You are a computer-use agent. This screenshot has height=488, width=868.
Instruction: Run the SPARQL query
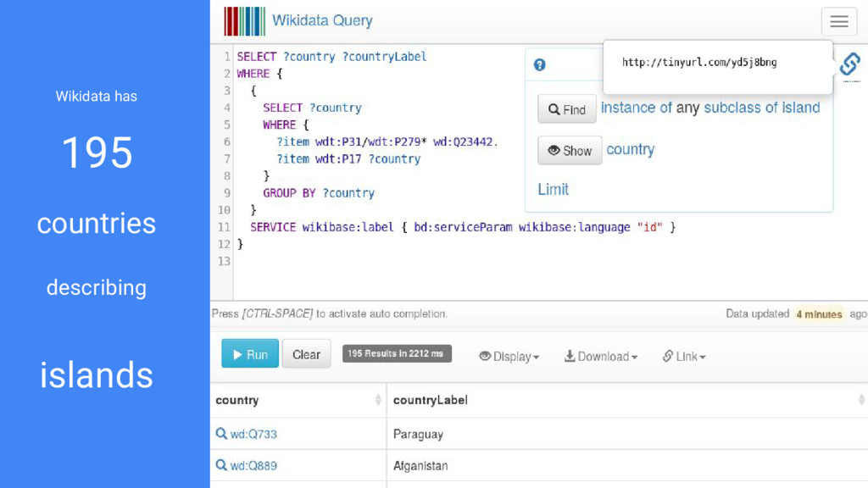(x=250, y=353)
